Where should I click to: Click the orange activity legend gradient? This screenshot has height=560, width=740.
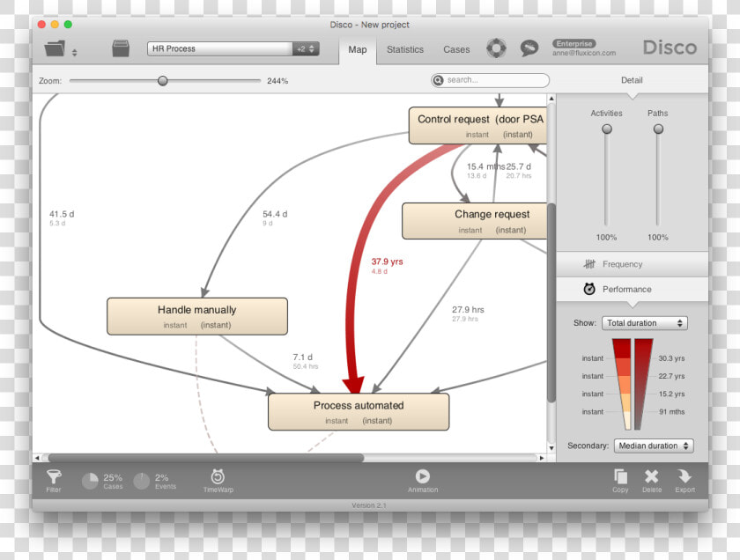[x=622, y=384]
